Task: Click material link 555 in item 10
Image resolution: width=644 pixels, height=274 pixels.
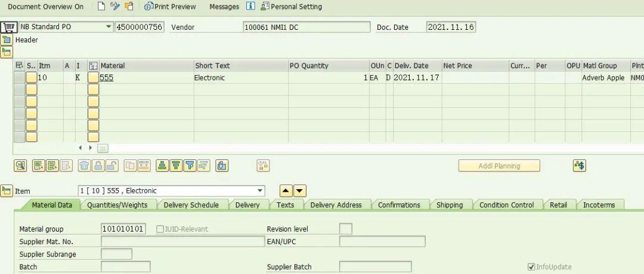Action: pyautogui.click(x=106, y=78)
